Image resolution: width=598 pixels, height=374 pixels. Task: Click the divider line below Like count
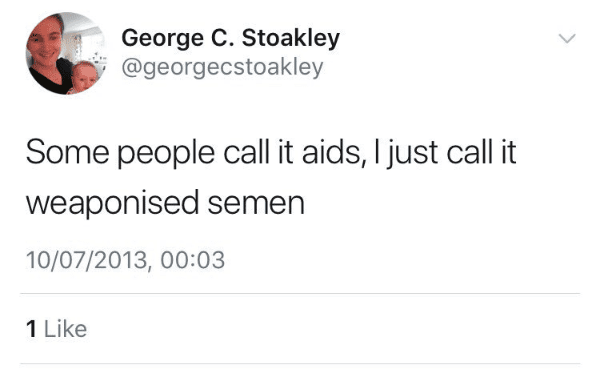(x=300, y=364)
